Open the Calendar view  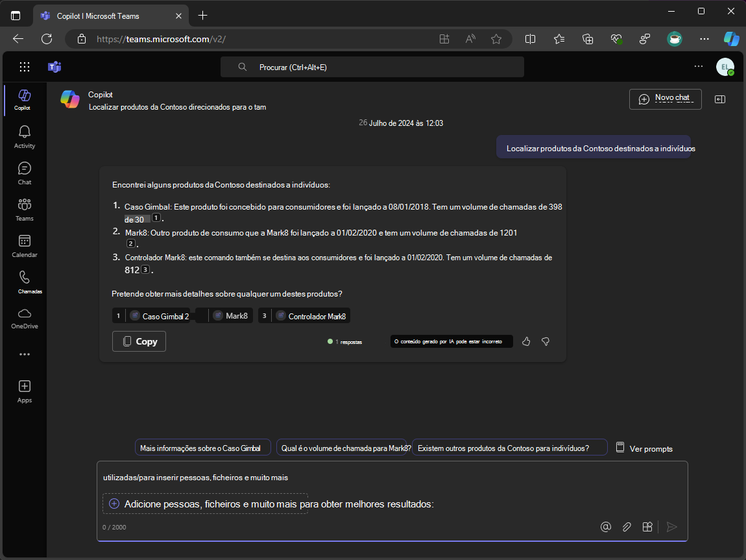(x=24, y=246)
